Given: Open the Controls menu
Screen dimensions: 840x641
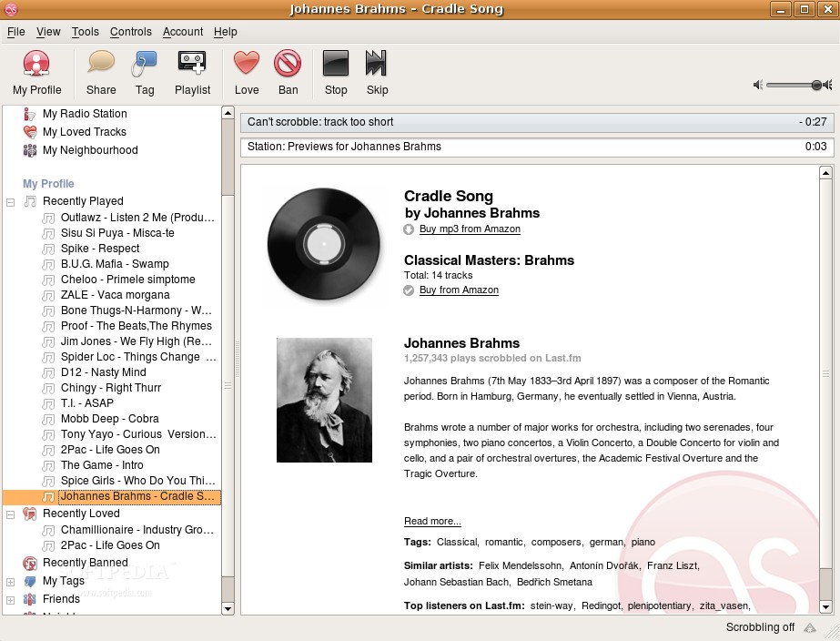Looking at the screenshot, I should (131, 32).
